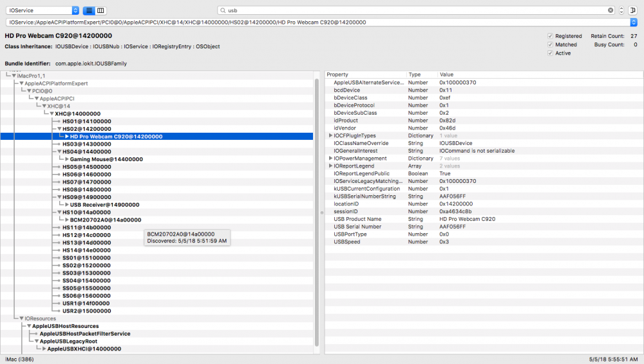Select the idProduct property row
Viewport: 644px width, 364px height.
[x=484, y=120]
